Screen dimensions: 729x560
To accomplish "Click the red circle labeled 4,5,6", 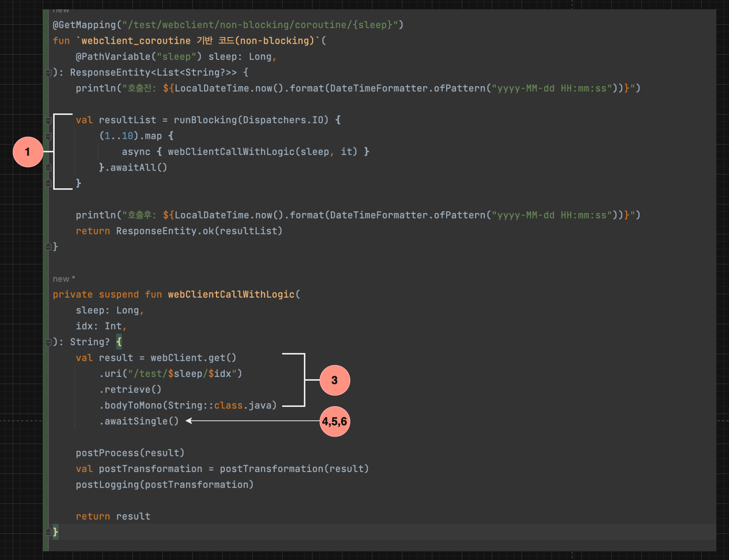I will click(x=335, y=421).
